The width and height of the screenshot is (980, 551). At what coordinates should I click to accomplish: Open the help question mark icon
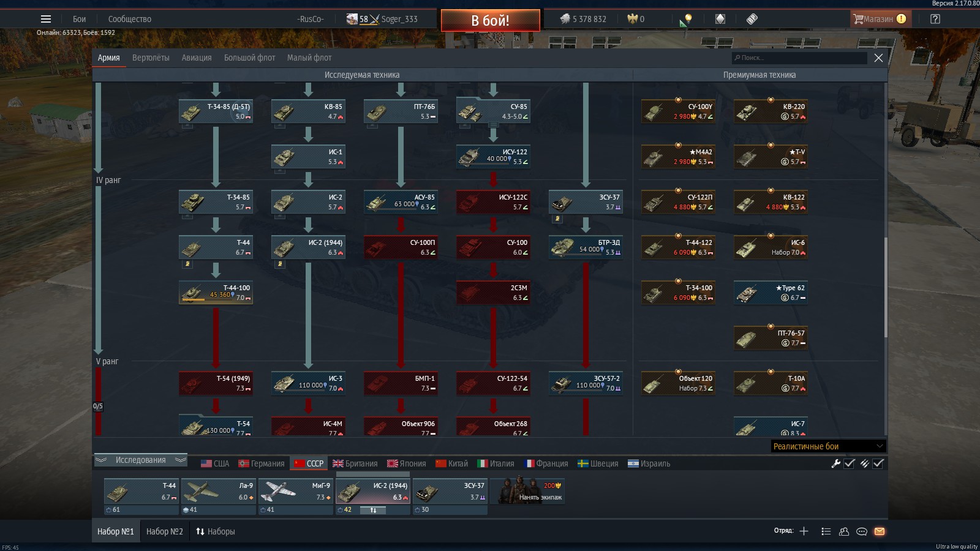[935, 19]
